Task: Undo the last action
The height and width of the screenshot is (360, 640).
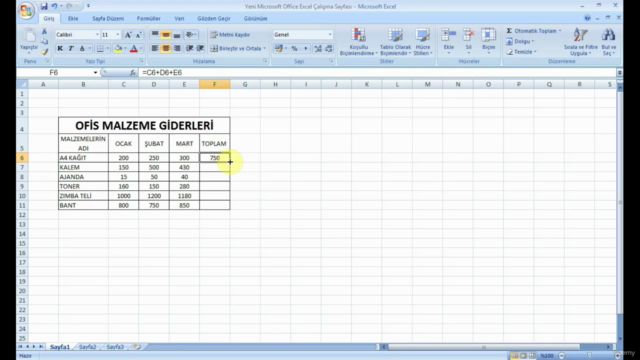Action: [x=54, y=6]
